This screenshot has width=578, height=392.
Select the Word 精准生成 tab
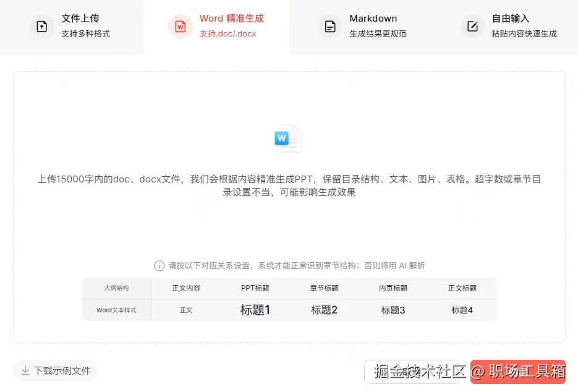click(x=216, y=28)
